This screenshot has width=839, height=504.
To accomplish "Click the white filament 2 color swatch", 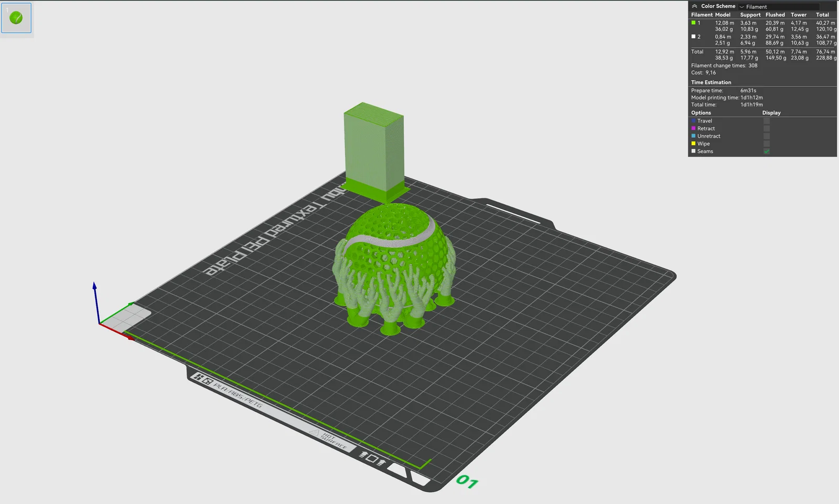I will pos(693,37).
